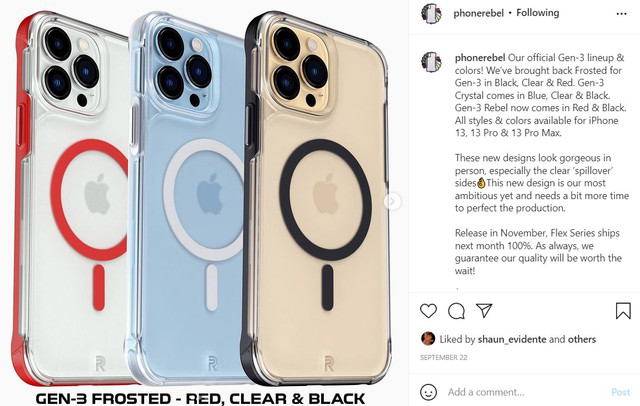Screen dimensions: 640x406
Task: Save the post with the bookmark icon
Action: point(623,311)
